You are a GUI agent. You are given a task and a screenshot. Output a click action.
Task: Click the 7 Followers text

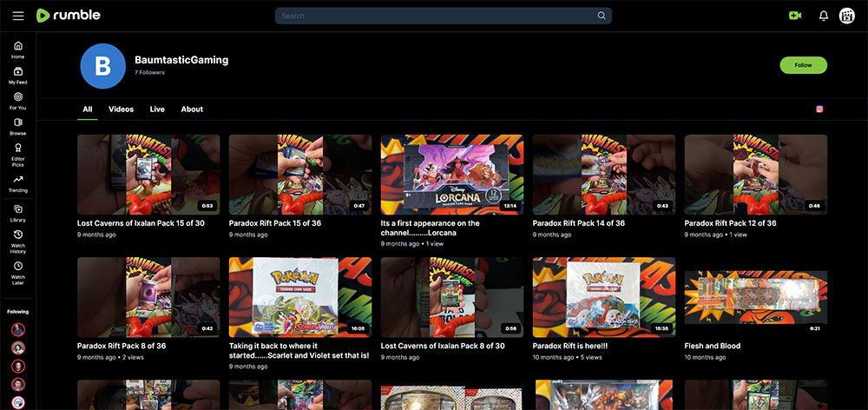pyautogui.click(x=149, y=73)
